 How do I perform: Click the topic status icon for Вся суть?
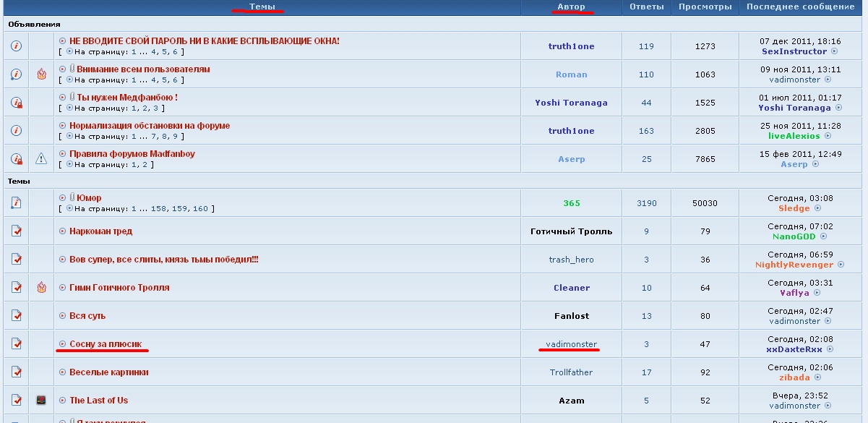16,316
